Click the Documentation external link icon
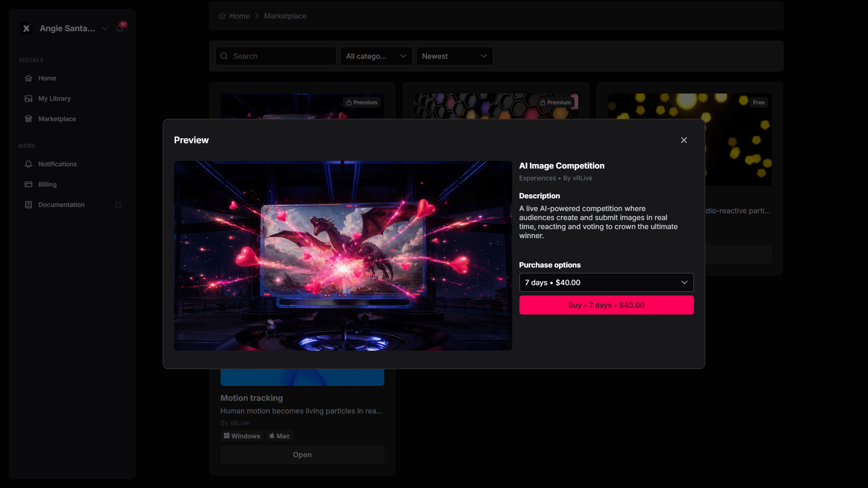The image size is (868, 488). [118, 205]
